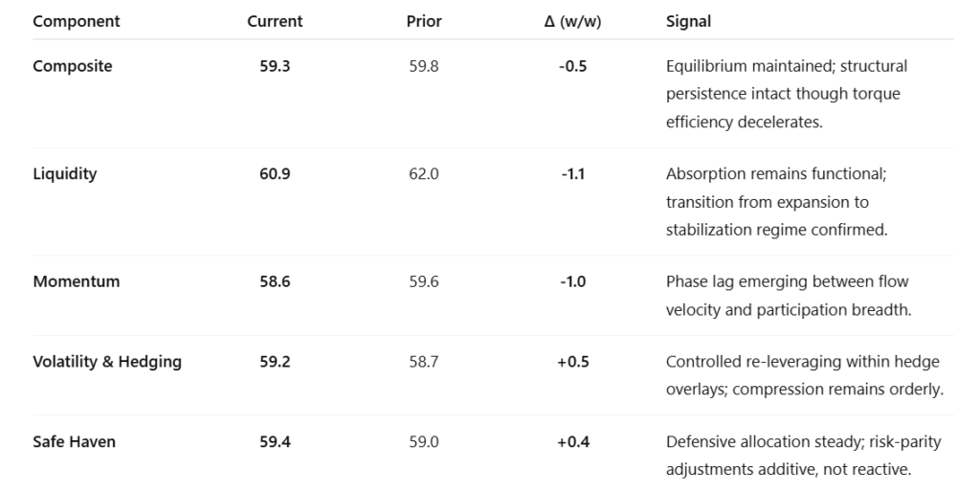Select the Liquidity row label
This screenshot has width=980, height=492.
click(65, 174)
